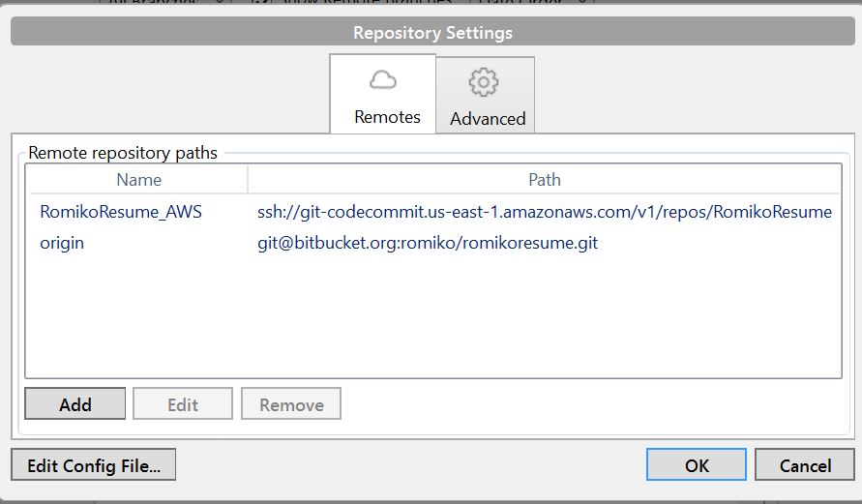Sort remotes by the Name column header

click(x=138, y=180)
